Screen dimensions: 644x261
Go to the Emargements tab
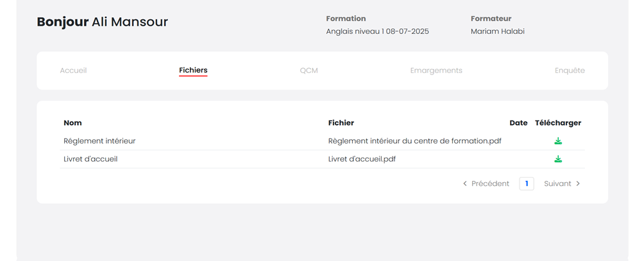coord(436,71)
